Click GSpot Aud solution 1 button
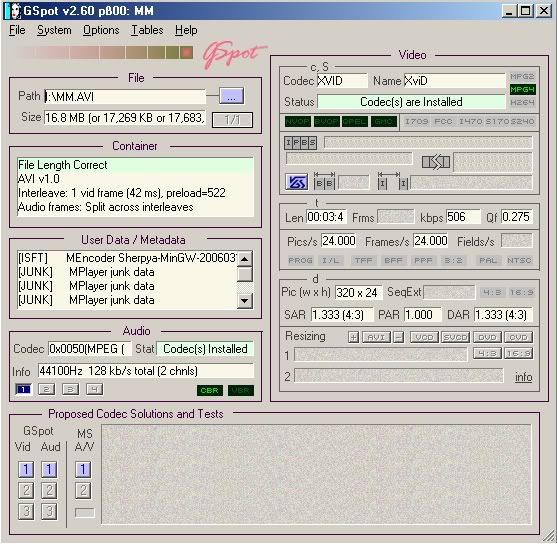This screenshot has height=544, width=557. [x=49, y=469]
